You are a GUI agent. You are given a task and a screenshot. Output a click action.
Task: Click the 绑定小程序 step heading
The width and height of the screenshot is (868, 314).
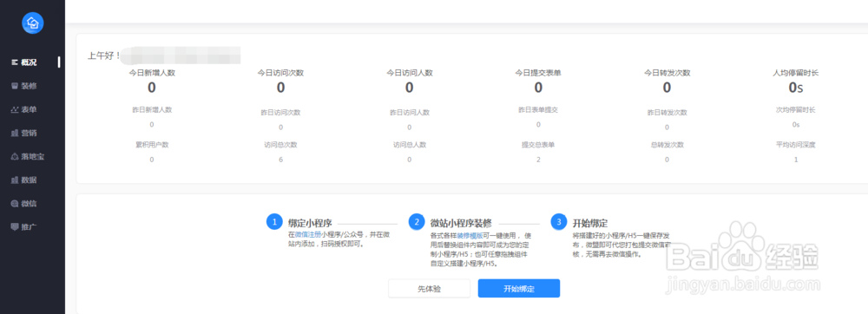pyautogui.click(x=310, y=223)
